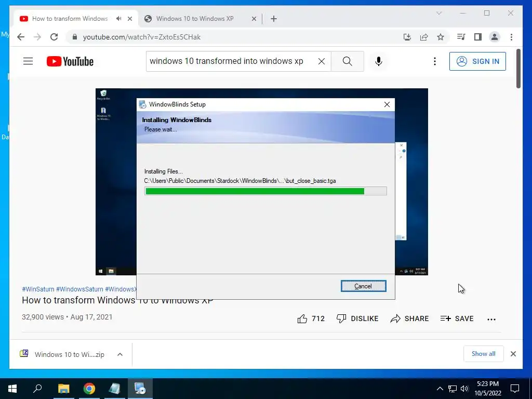
Task: Open the notification center
Action: click(x=515, y=389)
